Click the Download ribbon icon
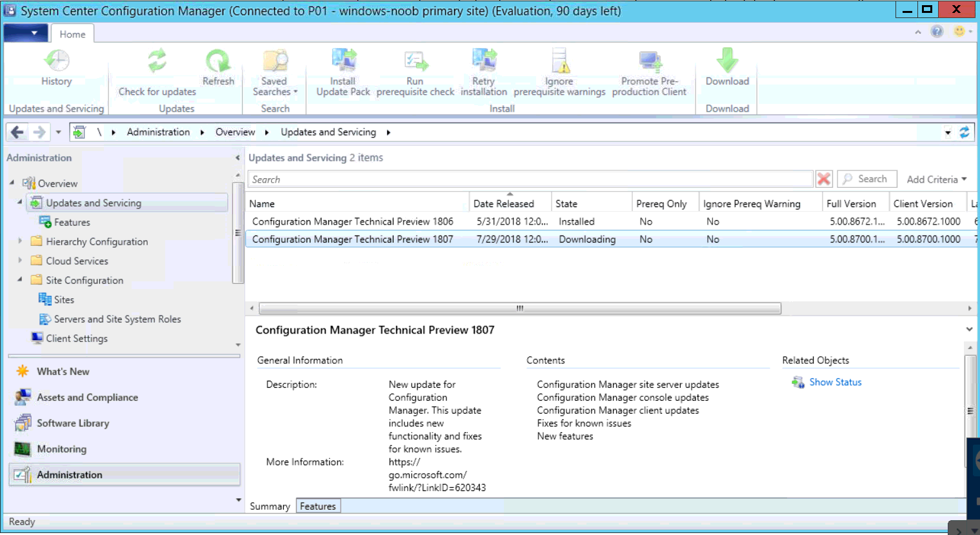The width and height of the screenshot is (980, 535). coord(727,60)
